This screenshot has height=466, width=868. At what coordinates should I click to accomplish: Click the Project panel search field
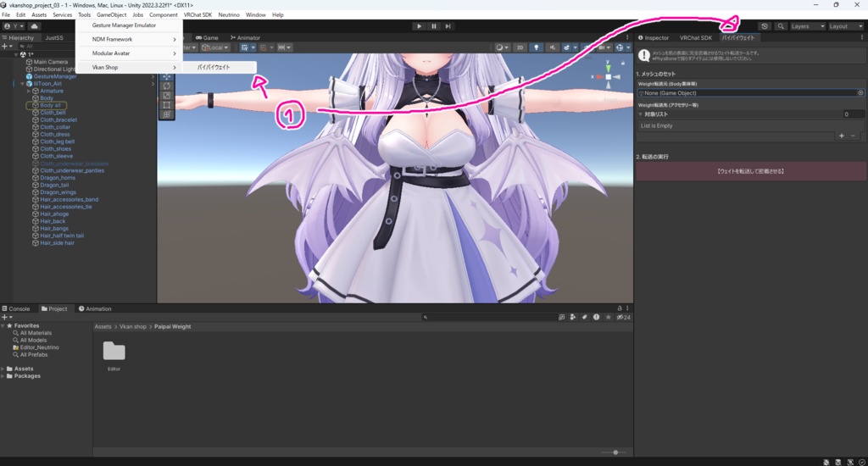(x=489, y=317)
